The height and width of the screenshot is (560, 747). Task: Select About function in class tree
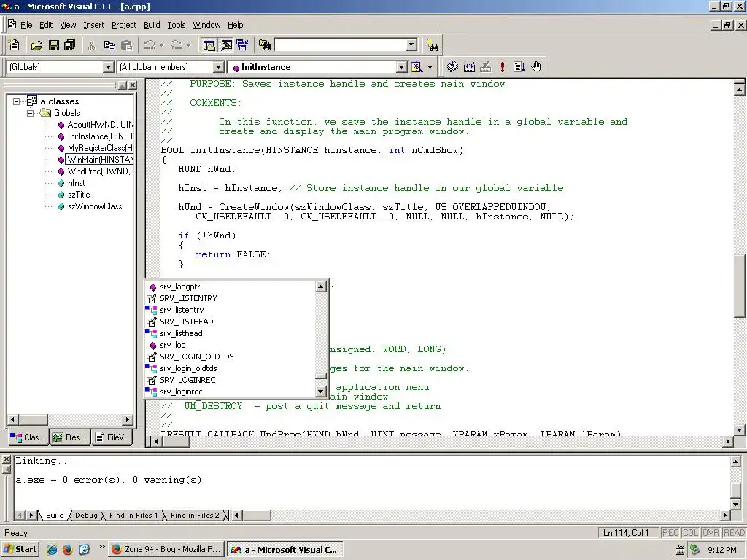coord(96,125)
